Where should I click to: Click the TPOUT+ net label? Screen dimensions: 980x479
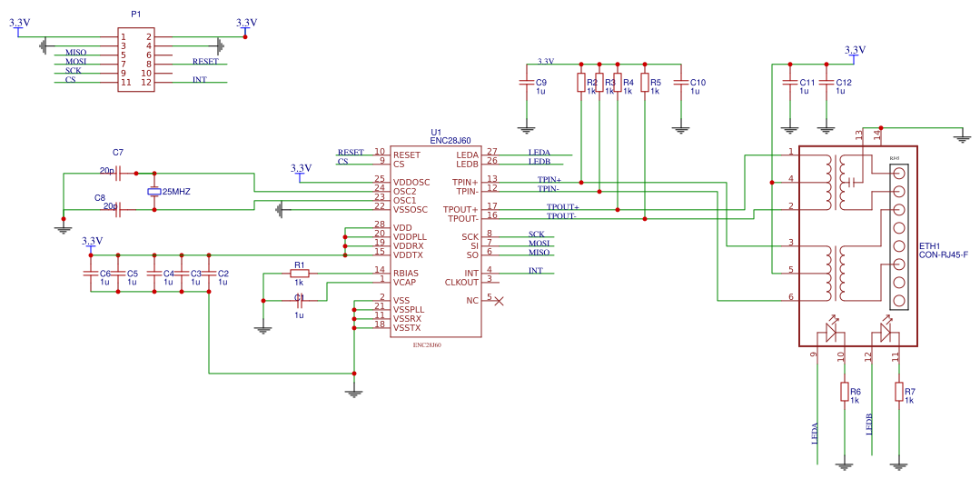click(x=562, y=207)
